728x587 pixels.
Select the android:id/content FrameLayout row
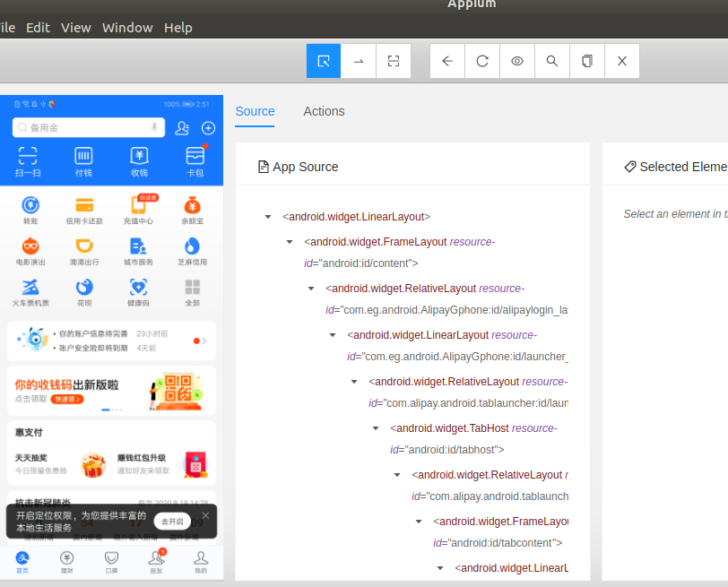[x=399, y=253]
